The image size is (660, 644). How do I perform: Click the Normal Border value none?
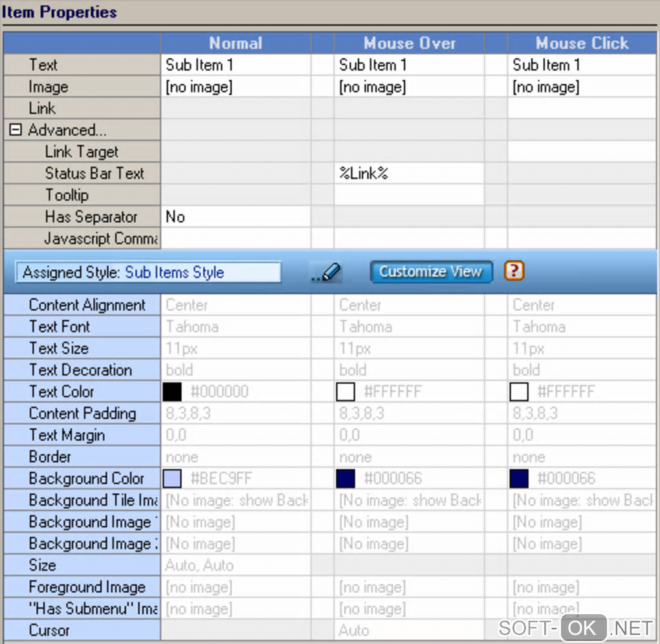[236, 457]
